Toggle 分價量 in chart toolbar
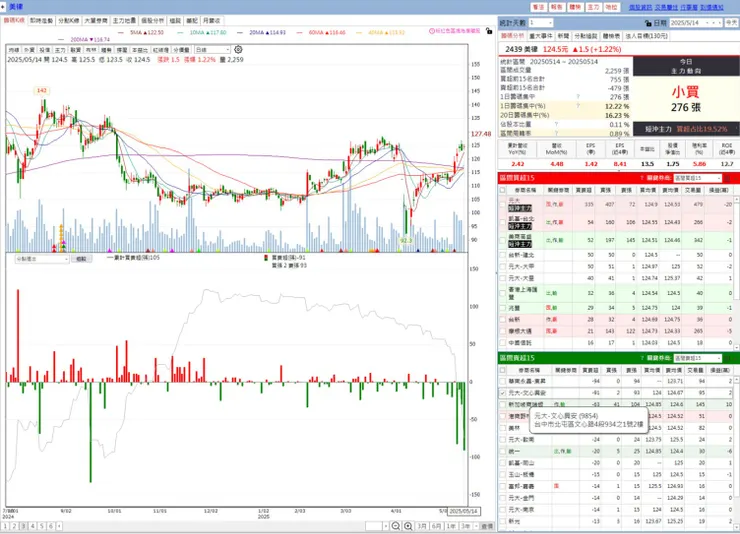Screen dimensions: 740x534 pyautogui.click(x=181, y=50)
